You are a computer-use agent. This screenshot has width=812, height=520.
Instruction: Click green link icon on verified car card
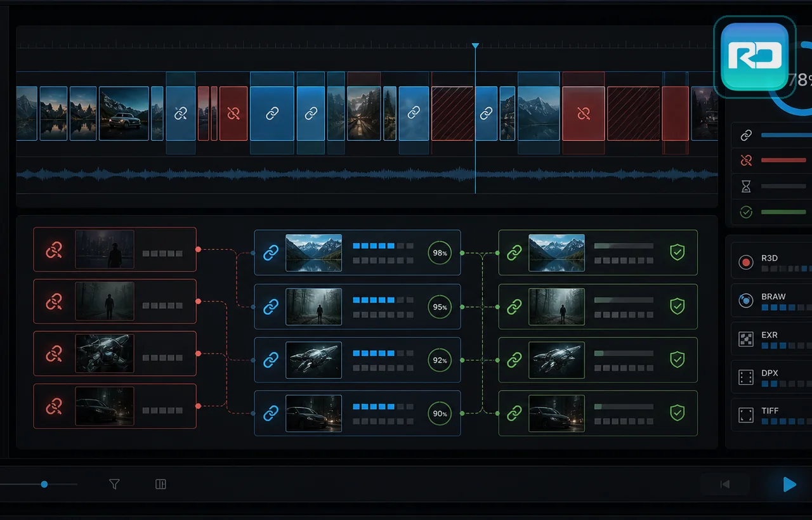514,413
